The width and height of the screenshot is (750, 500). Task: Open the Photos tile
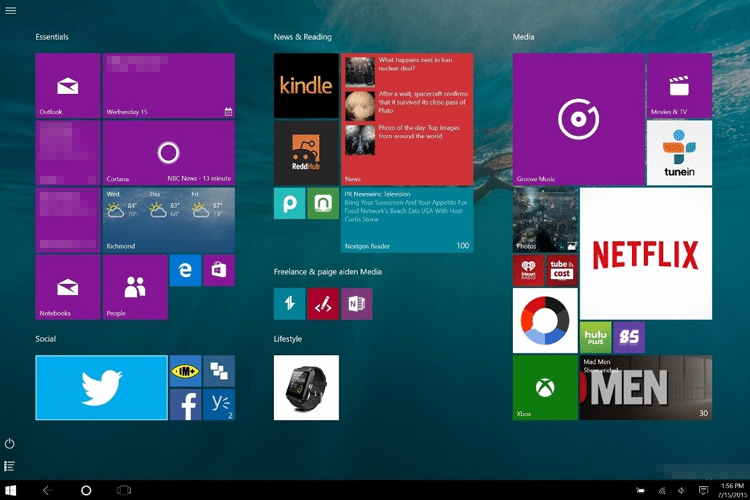[545, 220]
